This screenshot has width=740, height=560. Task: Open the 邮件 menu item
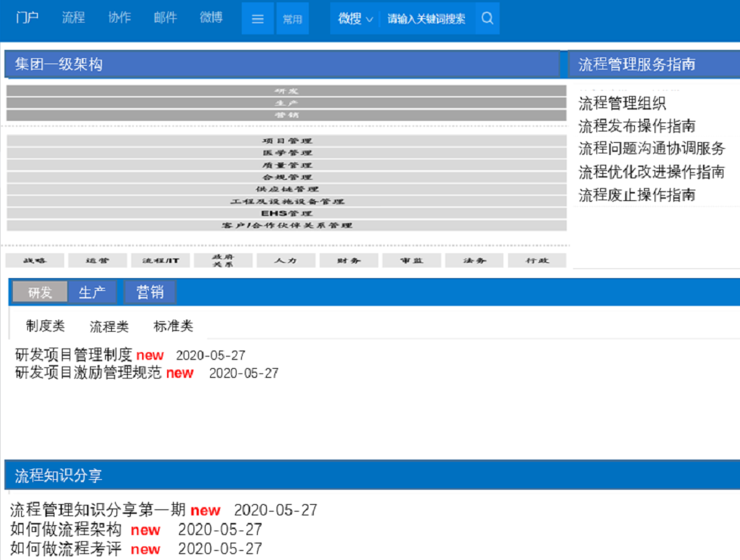pyautogui.click(x=165, y=17)
